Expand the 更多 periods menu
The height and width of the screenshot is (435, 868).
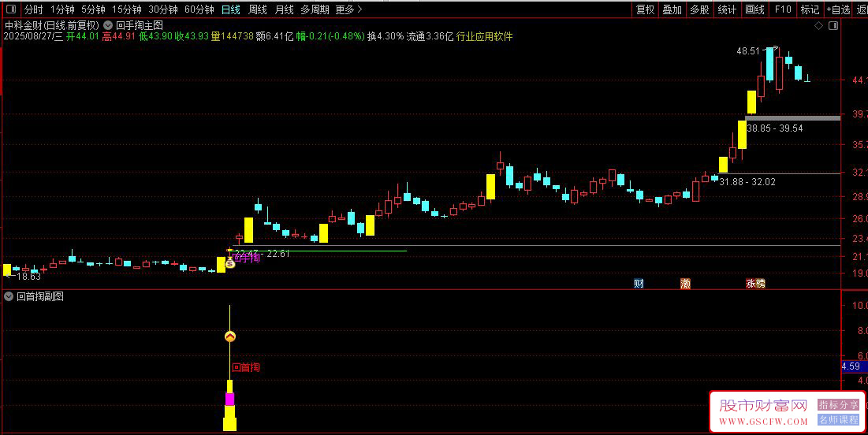(348, 9)
